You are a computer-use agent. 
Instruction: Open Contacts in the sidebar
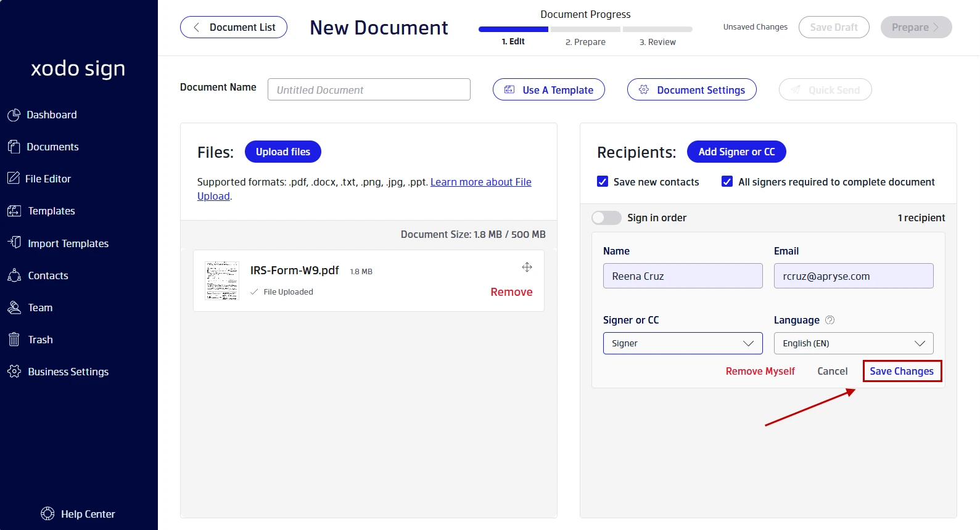tap(48, 275)
